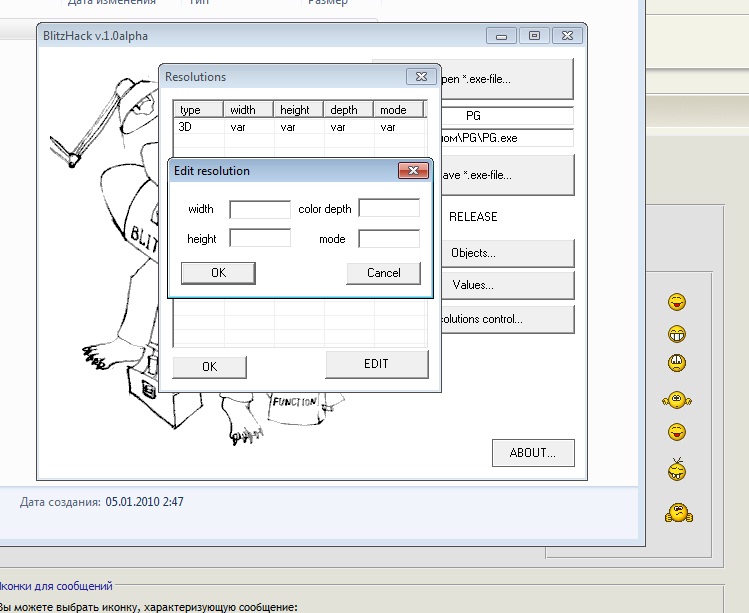Viewport: 749px width, 613px height.
Task: Select the toothy grin smiley emoticon
Action: [677, 334]
